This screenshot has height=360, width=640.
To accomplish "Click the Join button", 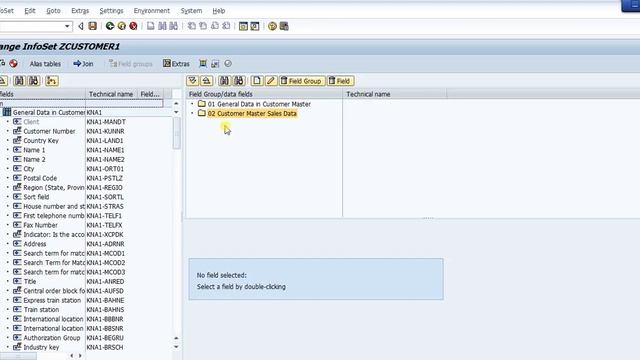I will (83, 64).
